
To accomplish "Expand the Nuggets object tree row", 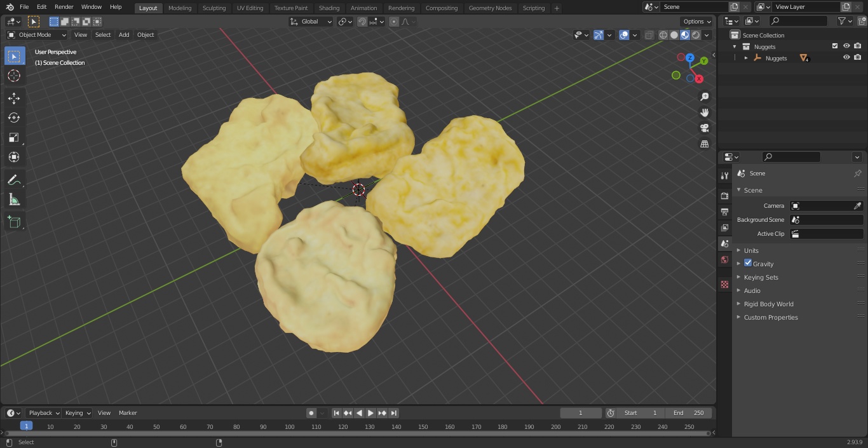I will [x=746, y=58].
